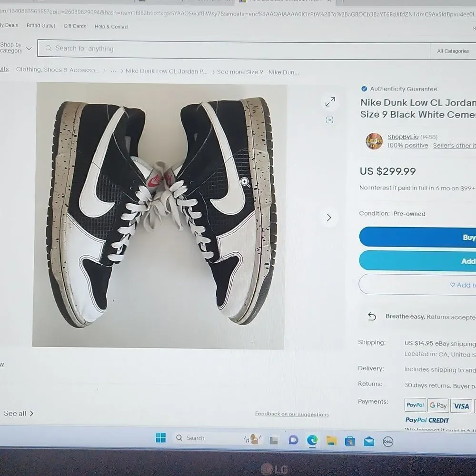
Task: Click the ShopByLio seller avatar
Action: (x=374, y=141)
